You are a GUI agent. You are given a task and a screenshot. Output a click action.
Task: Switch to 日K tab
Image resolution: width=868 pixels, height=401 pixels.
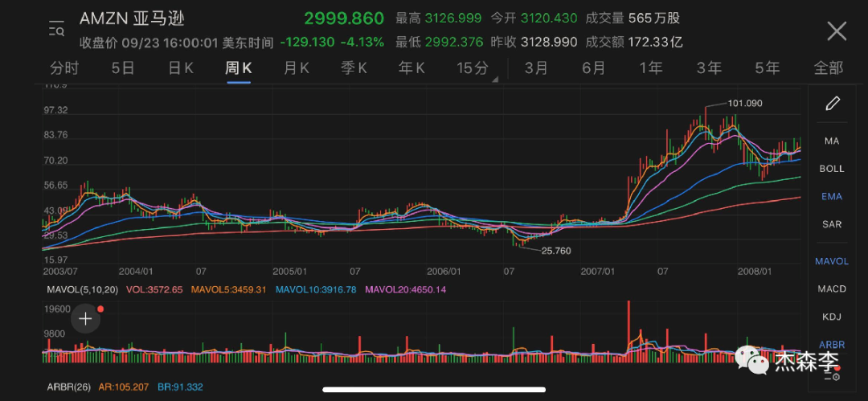tap(181, 68)
